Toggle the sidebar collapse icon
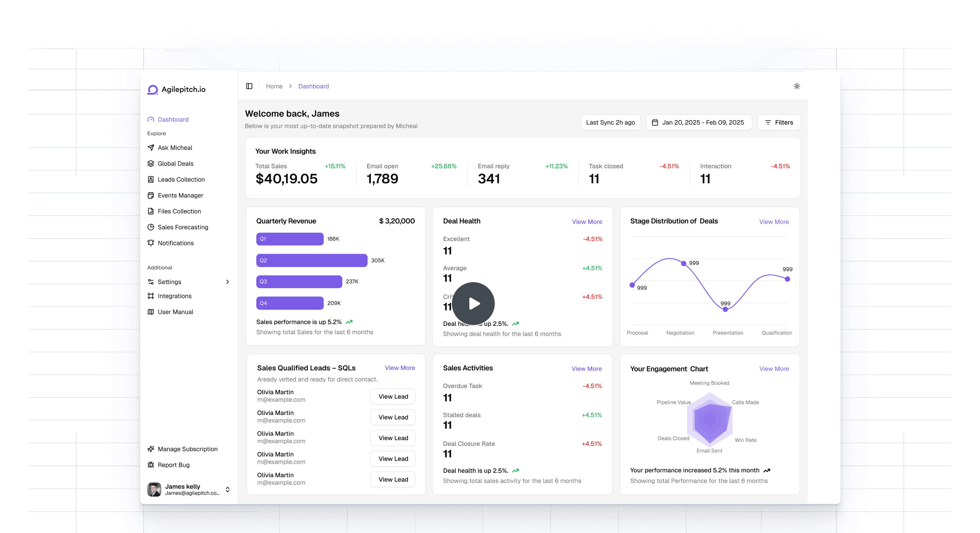Viewport: 980px width, 533px height. pos(249,86)
